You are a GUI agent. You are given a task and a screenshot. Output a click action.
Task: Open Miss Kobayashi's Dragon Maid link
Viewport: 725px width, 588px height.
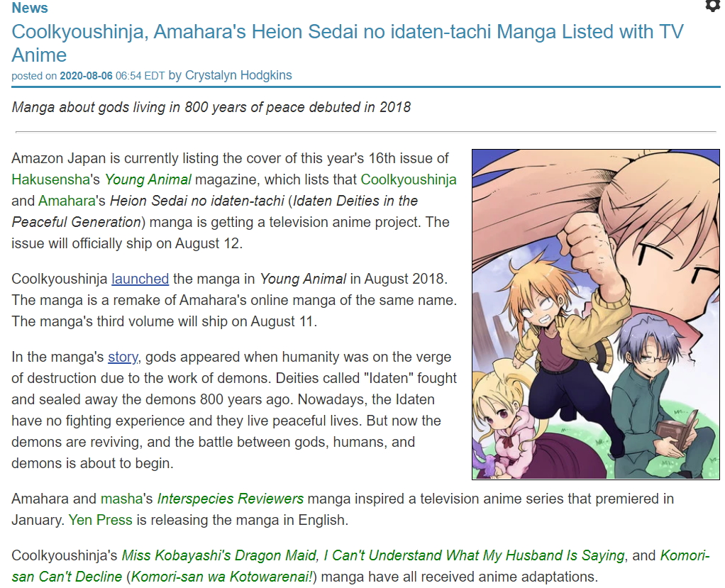click(218, 555)
